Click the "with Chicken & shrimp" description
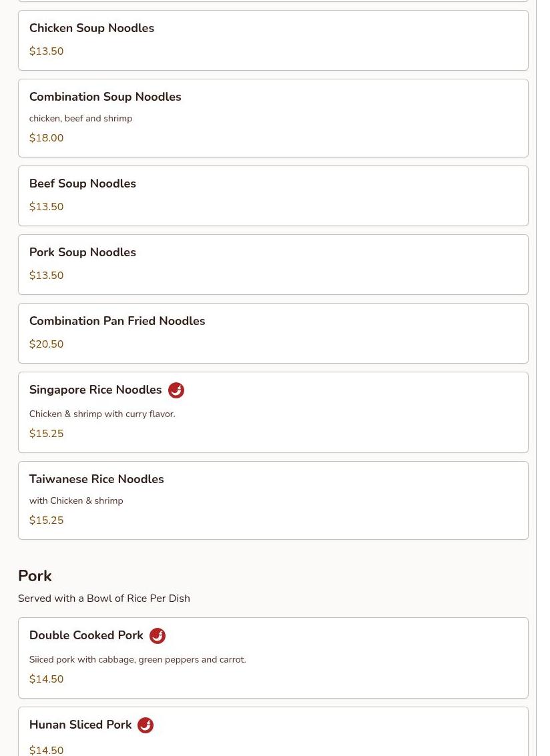550x756 pixels. point(76,500)
